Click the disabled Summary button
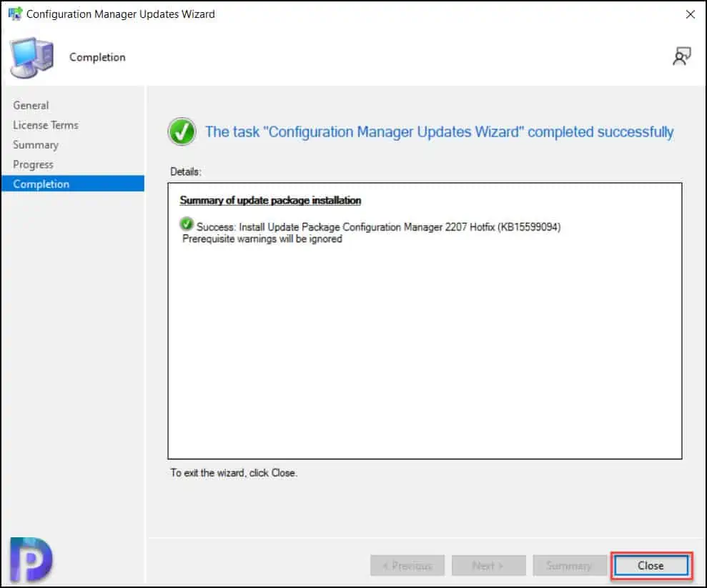The height and width of the screenshot is (588, 707). [570, 565]
